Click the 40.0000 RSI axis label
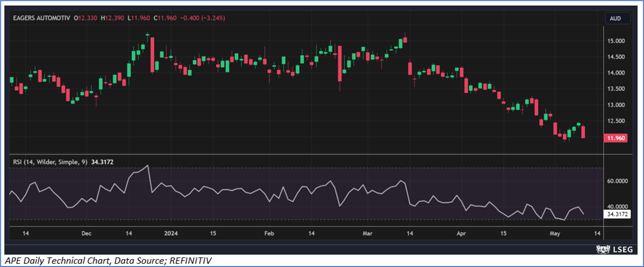 pyautogui.click(x=618, y=206)
